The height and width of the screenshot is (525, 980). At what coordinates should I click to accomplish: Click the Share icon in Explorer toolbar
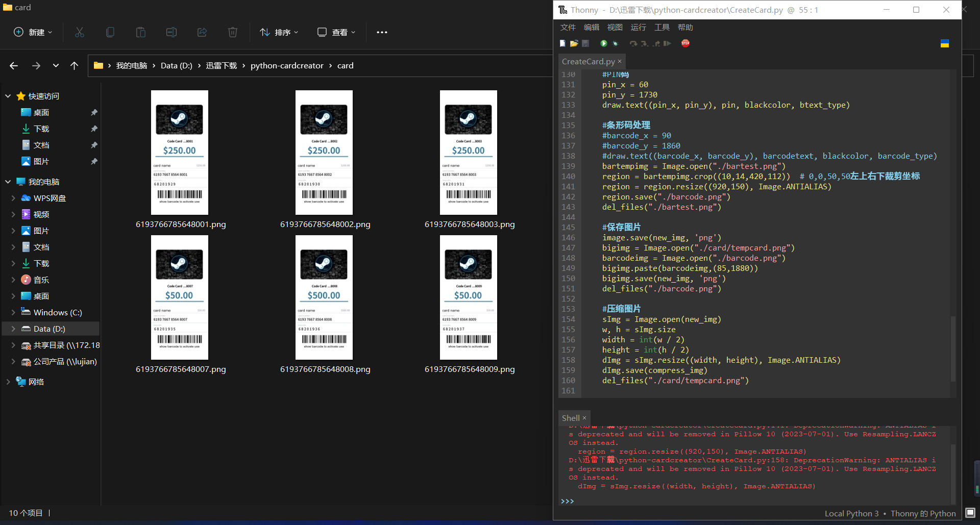pyautogui.click(x=202, y=32)
